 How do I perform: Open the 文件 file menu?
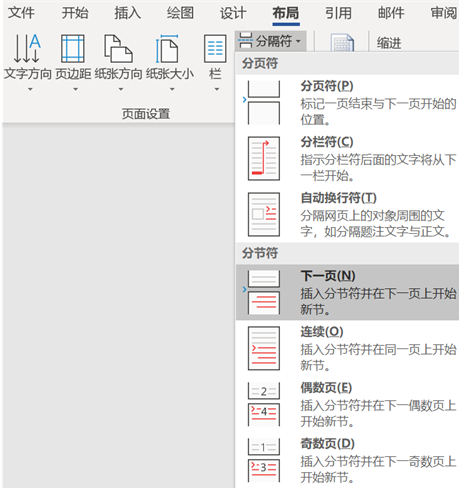(x=21, y=13)
